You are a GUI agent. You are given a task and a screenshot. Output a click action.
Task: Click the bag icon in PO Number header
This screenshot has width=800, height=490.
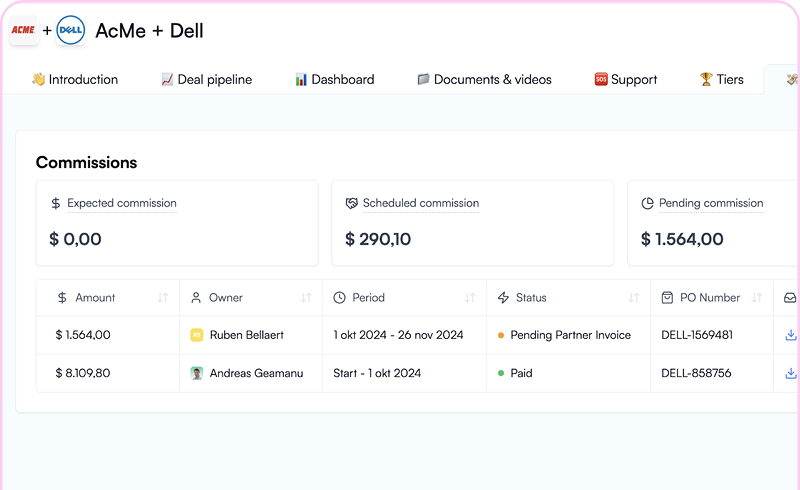pyautogui.click(x=667, y=298)
